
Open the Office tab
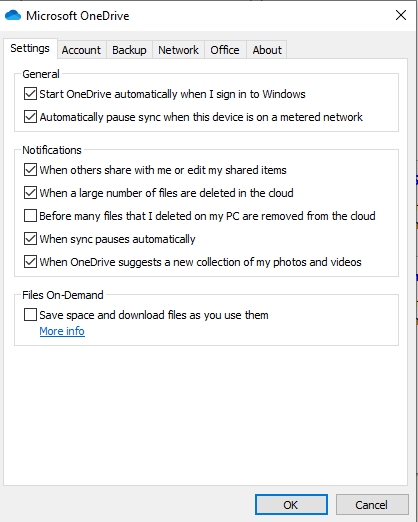225,50
